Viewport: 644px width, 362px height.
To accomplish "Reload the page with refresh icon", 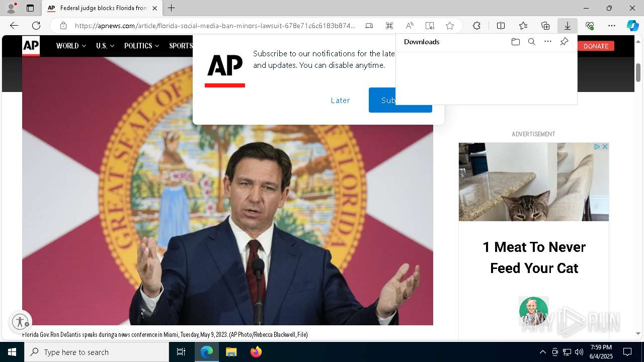I will point(36,26).
